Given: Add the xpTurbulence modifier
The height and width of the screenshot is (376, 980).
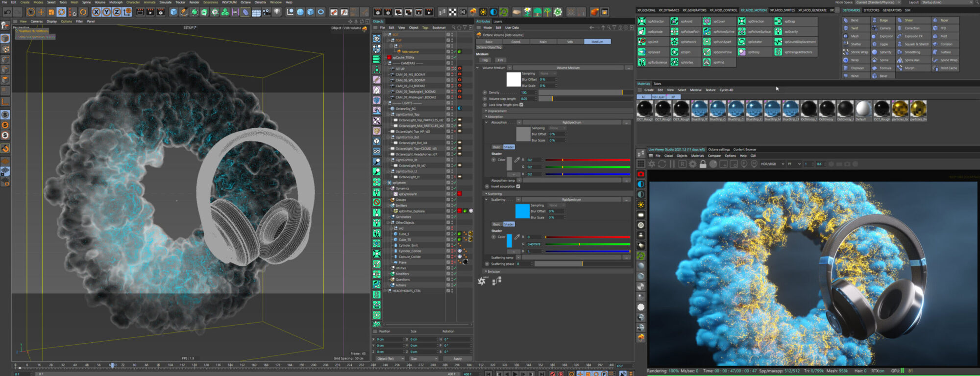Looking at the screenshot, I should coord(652,62).
